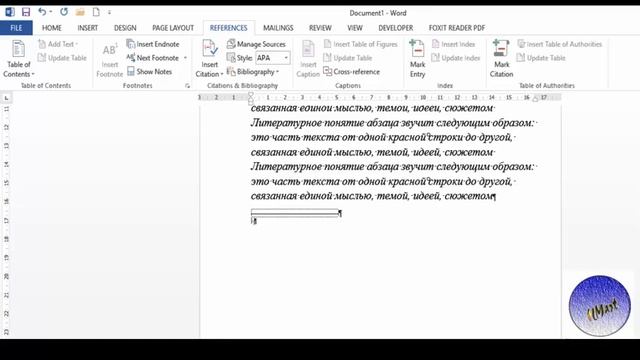Switch to the DEVELOPER tab
The height and width of the screenshot is (360, 640).
click(396, 28)
